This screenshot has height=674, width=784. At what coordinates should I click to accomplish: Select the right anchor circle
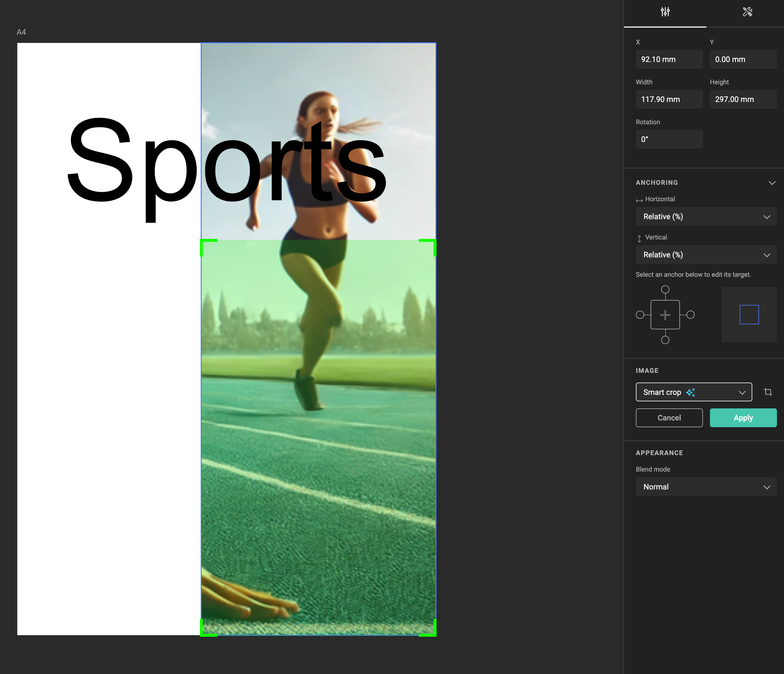tap(690, 315)
